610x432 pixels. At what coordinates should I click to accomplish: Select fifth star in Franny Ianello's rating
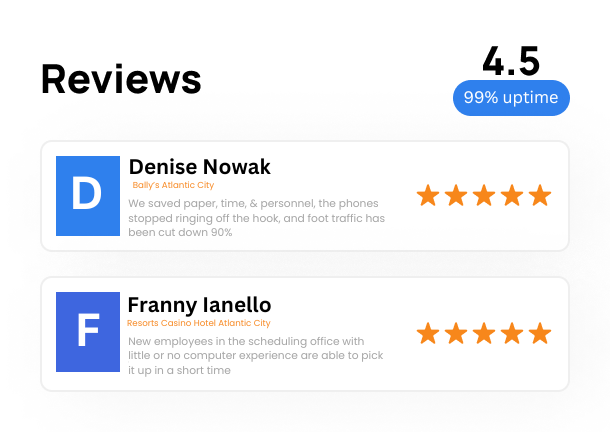(540, 333)
